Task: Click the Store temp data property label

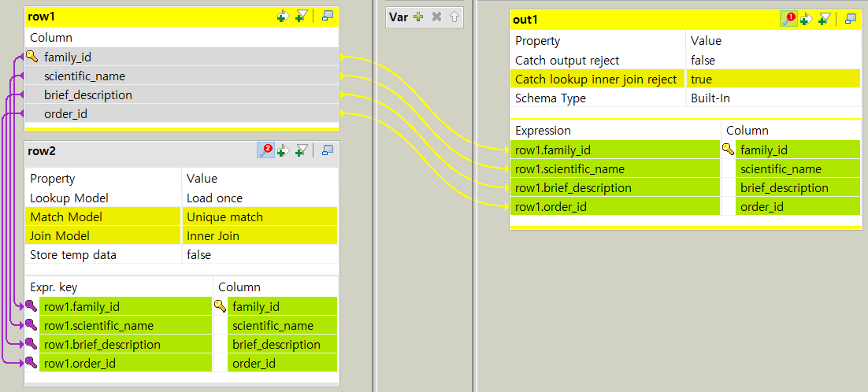Action: [x=73, y=255]
